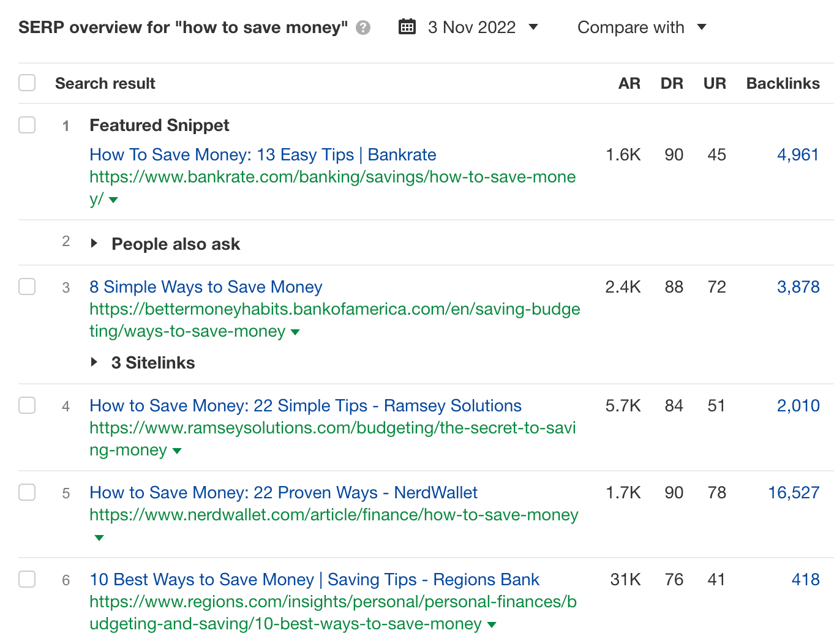834x644 pixels.
Task: Expand the 3 Sitelinks under Bank of America
Action: point(95,362)
